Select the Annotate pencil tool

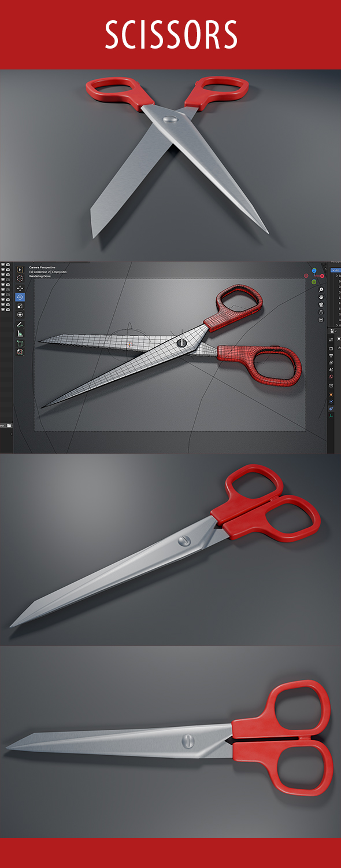[20, 325]
